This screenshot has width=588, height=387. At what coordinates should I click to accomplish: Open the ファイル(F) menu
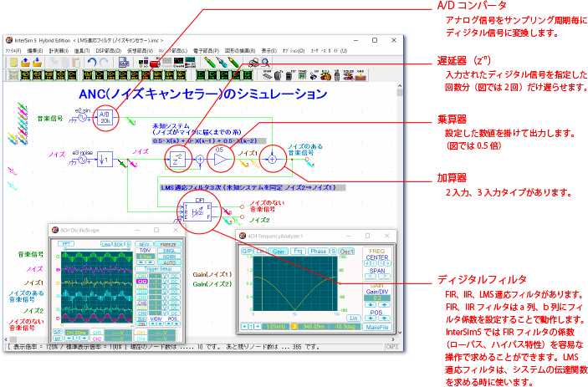click(14, 51)
